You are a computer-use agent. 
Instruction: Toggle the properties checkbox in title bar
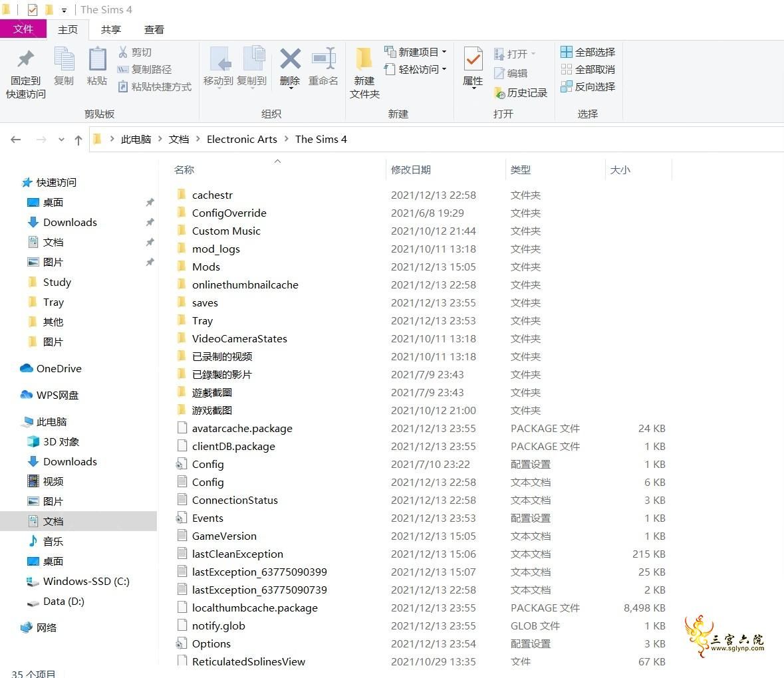tap(33, 10)
